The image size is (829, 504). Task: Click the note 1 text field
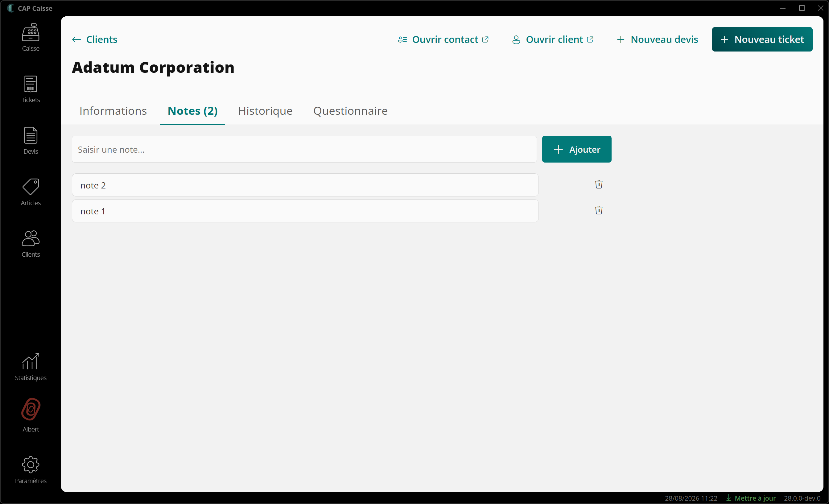coord(305,211)
